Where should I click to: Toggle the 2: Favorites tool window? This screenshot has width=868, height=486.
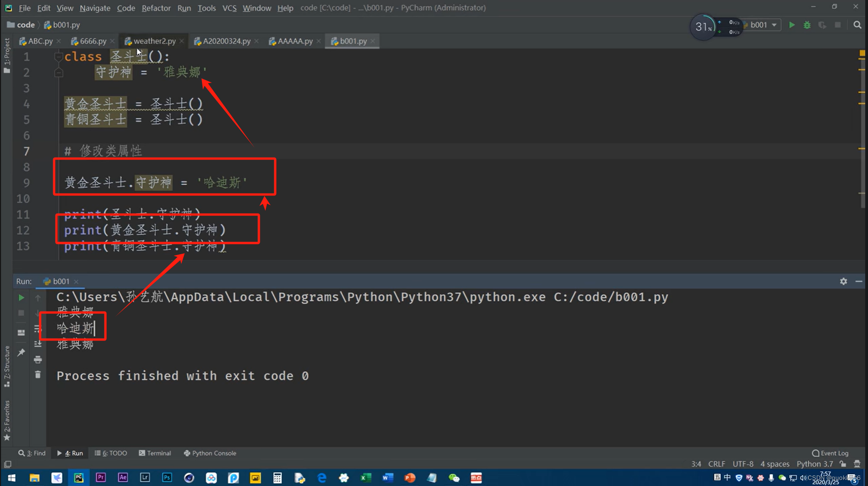point(7,420)
